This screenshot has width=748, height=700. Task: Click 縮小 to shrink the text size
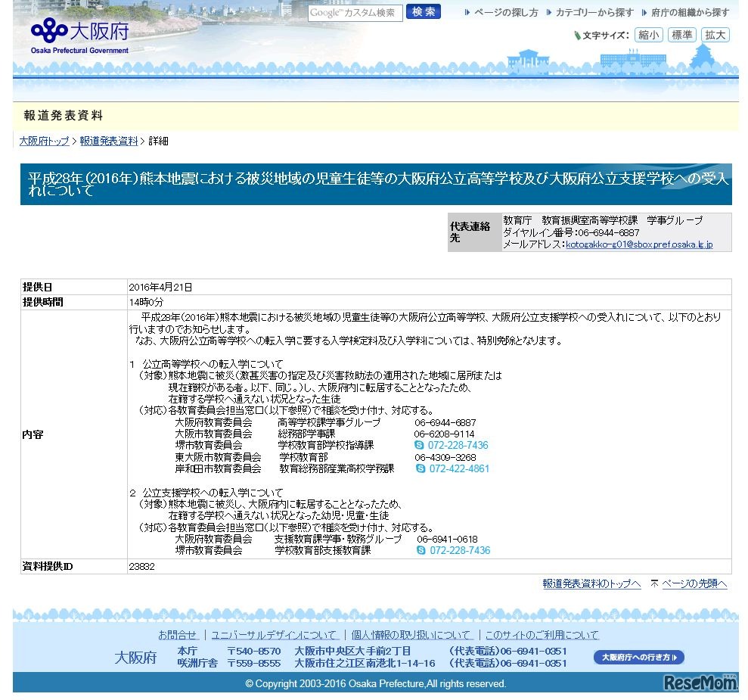(649, 34)
